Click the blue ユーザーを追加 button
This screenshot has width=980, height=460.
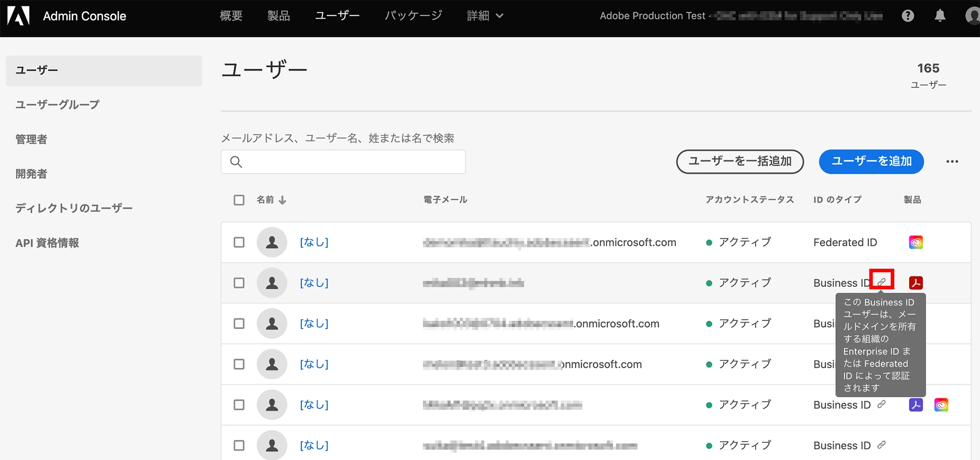tap(871, 161)
